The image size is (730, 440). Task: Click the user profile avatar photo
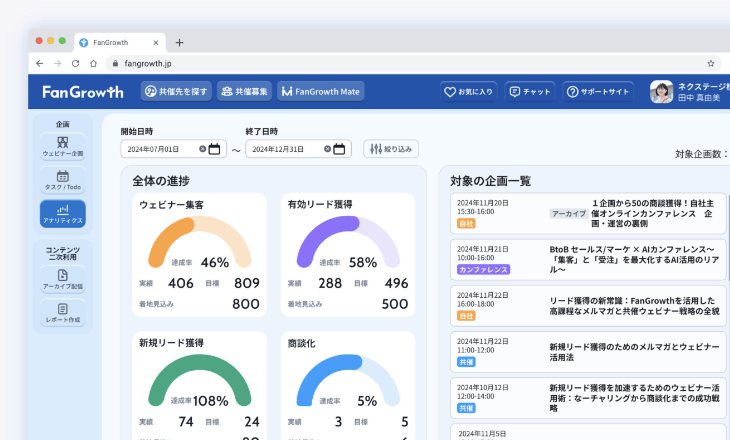pos(661,92)
